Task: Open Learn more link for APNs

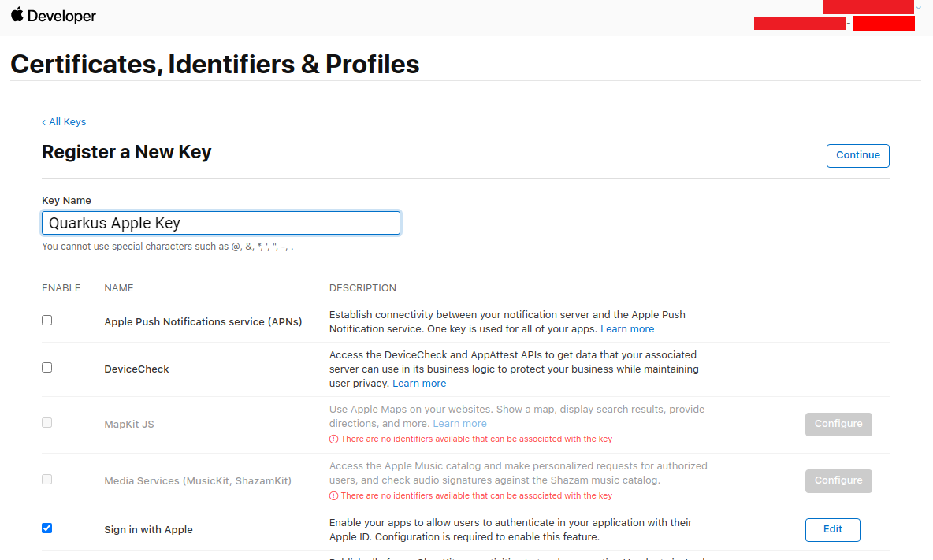Action: [x=627, y=328]
